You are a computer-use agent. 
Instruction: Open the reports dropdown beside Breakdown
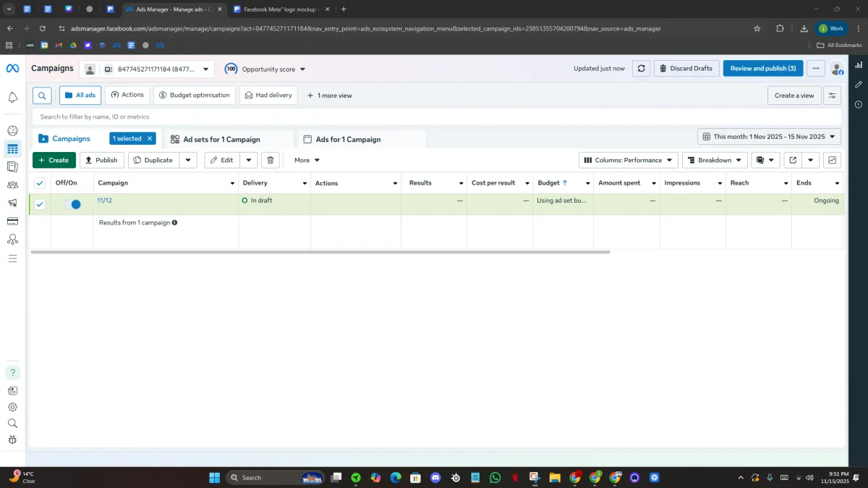[x=765, y=160]
